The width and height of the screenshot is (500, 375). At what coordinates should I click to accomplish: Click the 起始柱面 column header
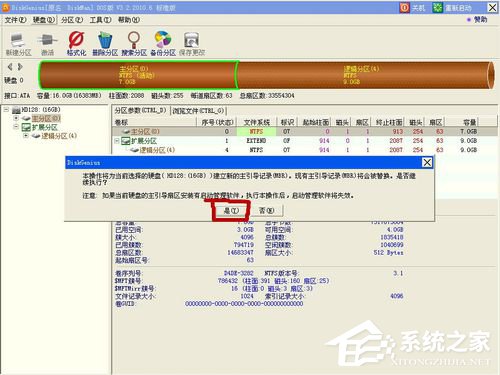(x=315, y=122)
